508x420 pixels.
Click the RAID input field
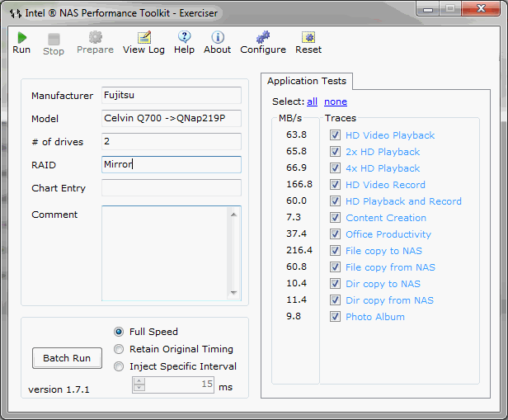click(172, 165)
